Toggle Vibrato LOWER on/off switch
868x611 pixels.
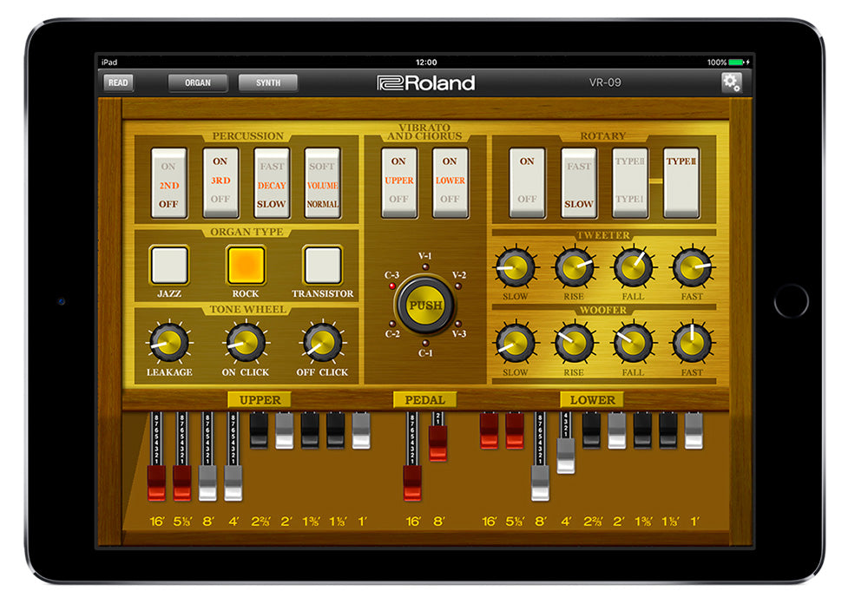click(x=450, y=182)
